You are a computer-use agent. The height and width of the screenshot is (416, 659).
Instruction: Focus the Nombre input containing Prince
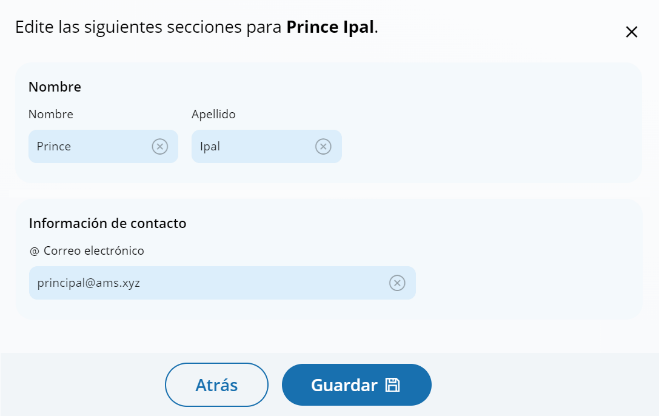(x=90, y=146)
